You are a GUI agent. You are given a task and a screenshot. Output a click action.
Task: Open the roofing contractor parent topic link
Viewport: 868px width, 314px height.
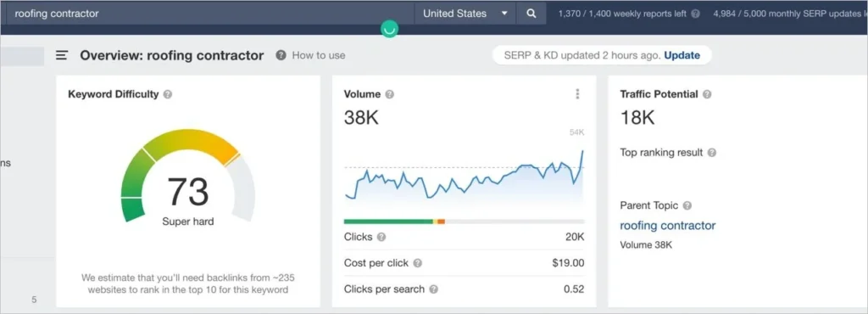pyautogui.click(x=668, y=226)
